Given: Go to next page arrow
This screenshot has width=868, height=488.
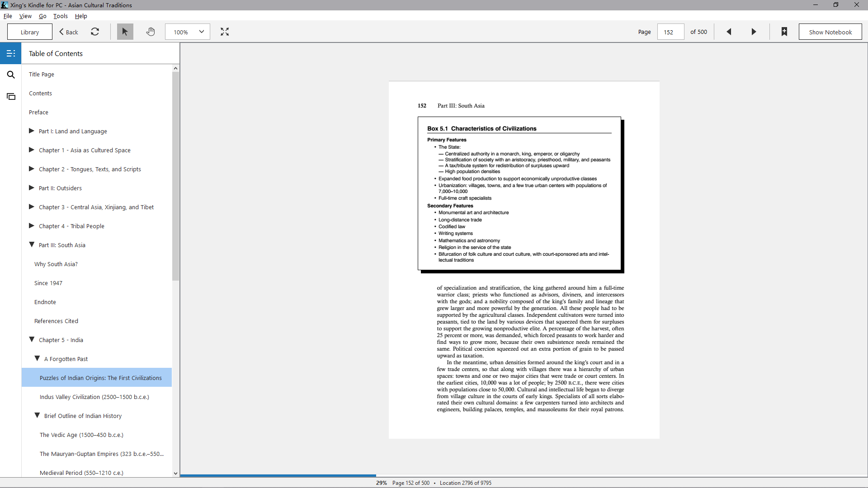Looking at the screenshot, I should 754,32.
